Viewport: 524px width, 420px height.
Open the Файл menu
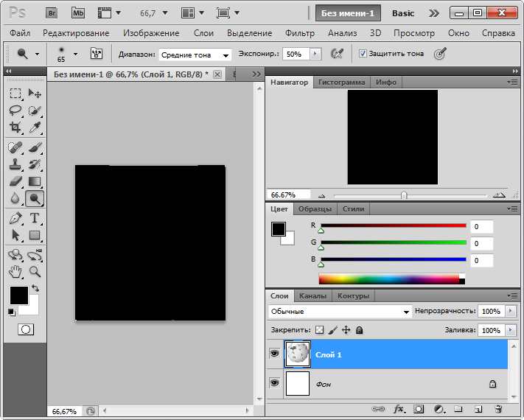click(x=20, y=33)
